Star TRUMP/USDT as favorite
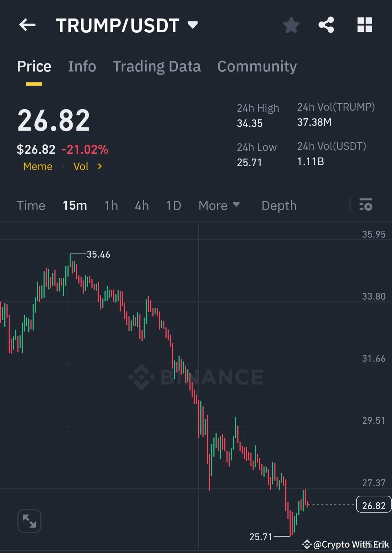Image resolution: width=392 pixels, height=553 pixels. (x=291, y=25)
